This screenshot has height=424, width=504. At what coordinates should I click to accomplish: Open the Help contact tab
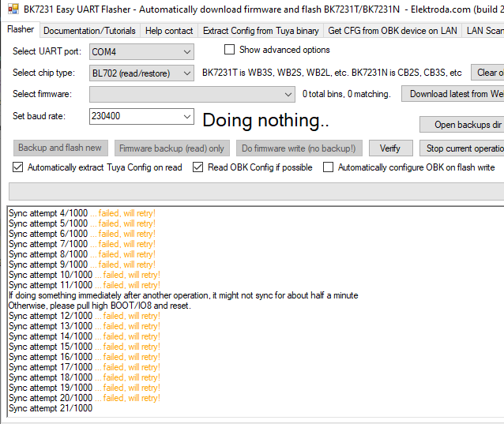tap(169, 31)
